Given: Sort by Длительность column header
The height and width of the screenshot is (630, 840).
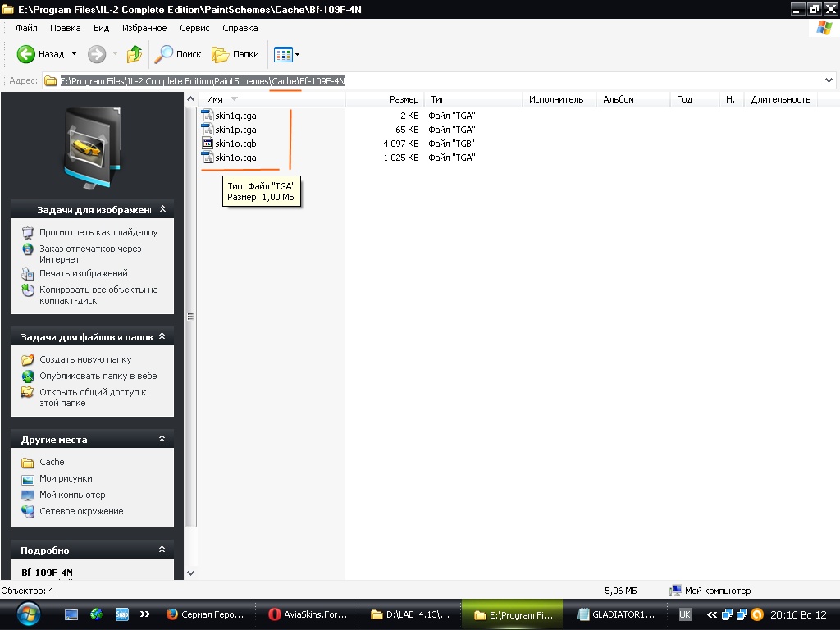Looking at the screenshot, I should click(780, 99).
